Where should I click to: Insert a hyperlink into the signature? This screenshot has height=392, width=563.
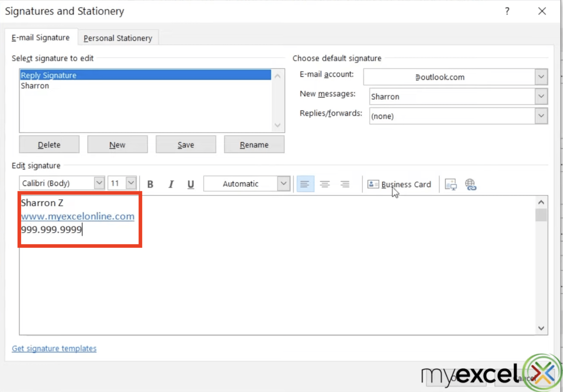(x=471, y=184)
